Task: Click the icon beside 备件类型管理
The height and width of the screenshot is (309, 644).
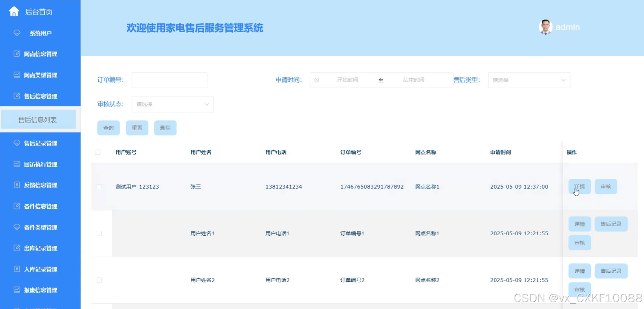Action: 17,227
